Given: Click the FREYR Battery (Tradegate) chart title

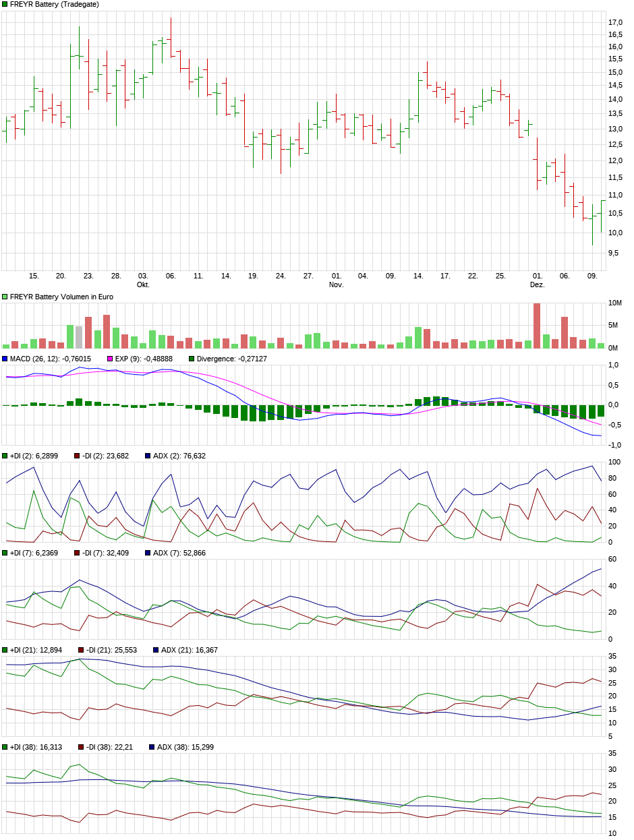Looking at the screenshot, I should point(54,4).
